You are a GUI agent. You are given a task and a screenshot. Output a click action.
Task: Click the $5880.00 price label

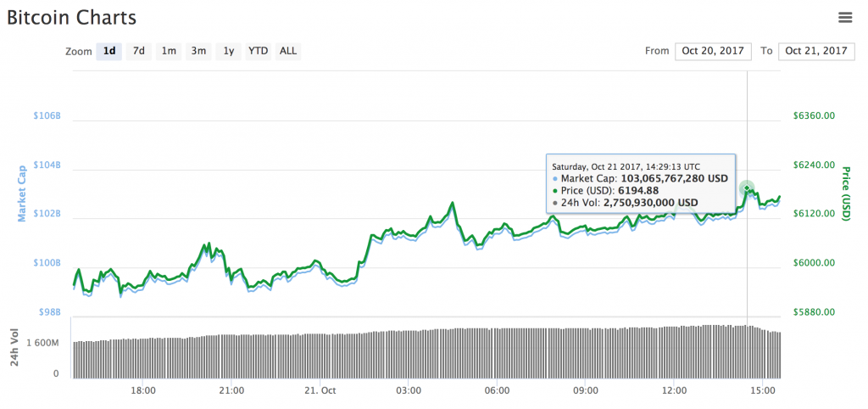click(x=814, y=312)
